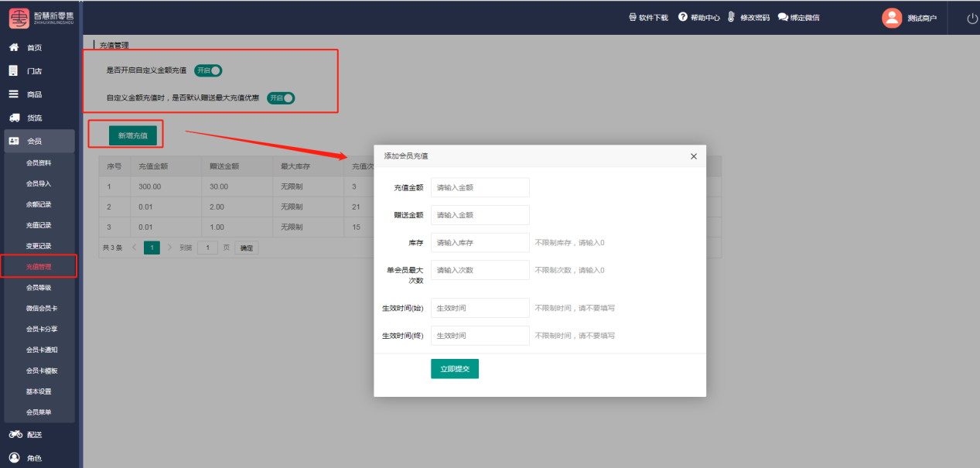This screenshot has height=468, width=980.
Task: Open 变更记录 in the sidebar
Action: (39, 246)
